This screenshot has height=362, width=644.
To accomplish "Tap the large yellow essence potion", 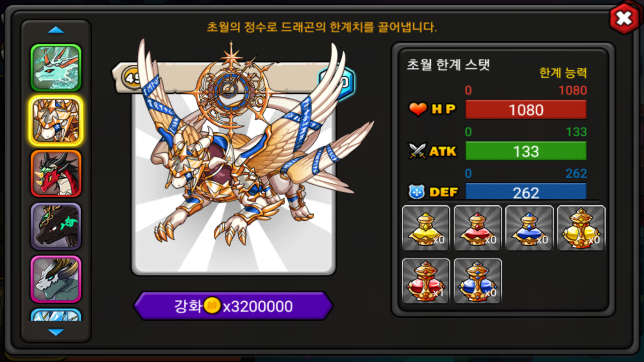I will [x=581, y=228].
